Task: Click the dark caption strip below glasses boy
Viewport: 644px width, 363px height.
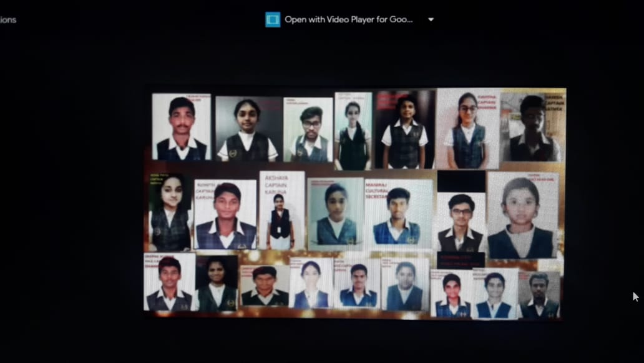Action: [461, 259]
